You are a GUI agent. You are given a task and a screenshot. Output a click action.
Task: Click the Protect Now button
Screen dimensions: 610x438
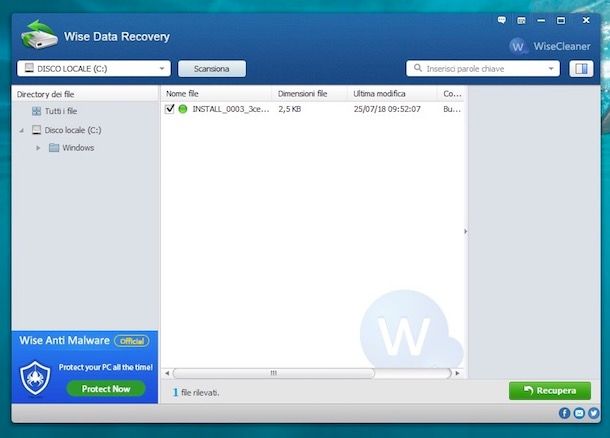(x=106, y=389)
